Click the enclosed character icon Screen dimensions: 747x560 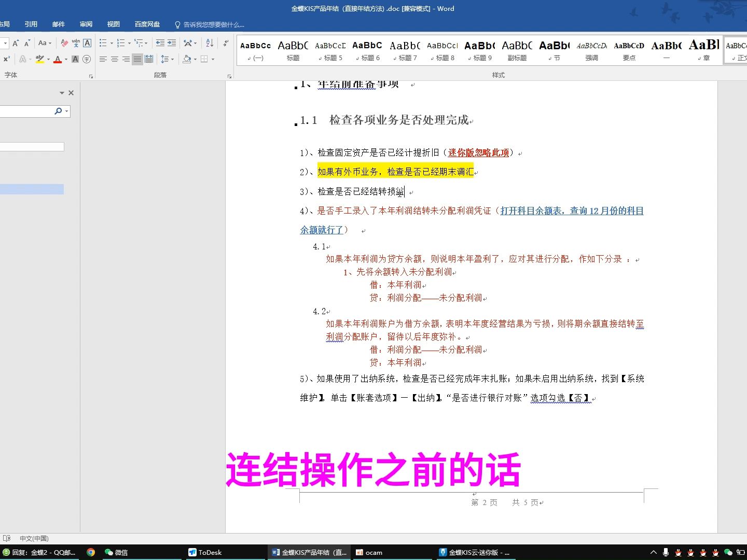[x=87, y=59]
